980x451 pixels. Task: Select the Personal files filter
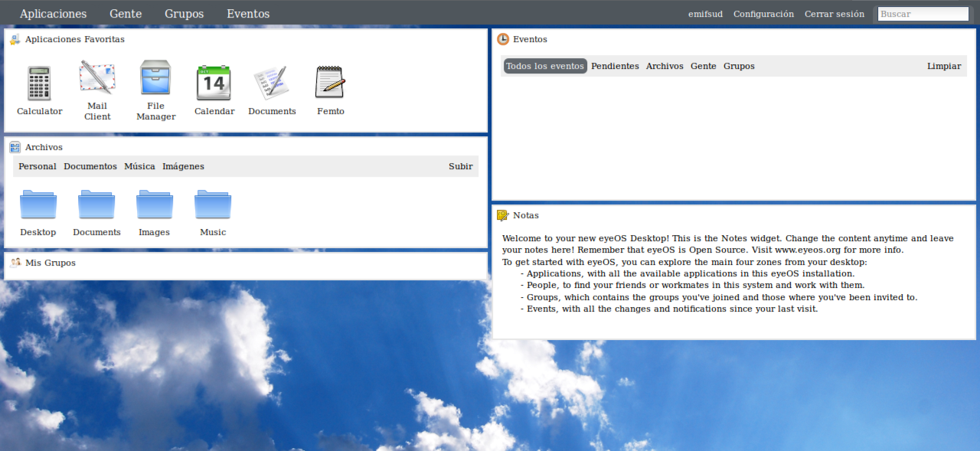38,166
